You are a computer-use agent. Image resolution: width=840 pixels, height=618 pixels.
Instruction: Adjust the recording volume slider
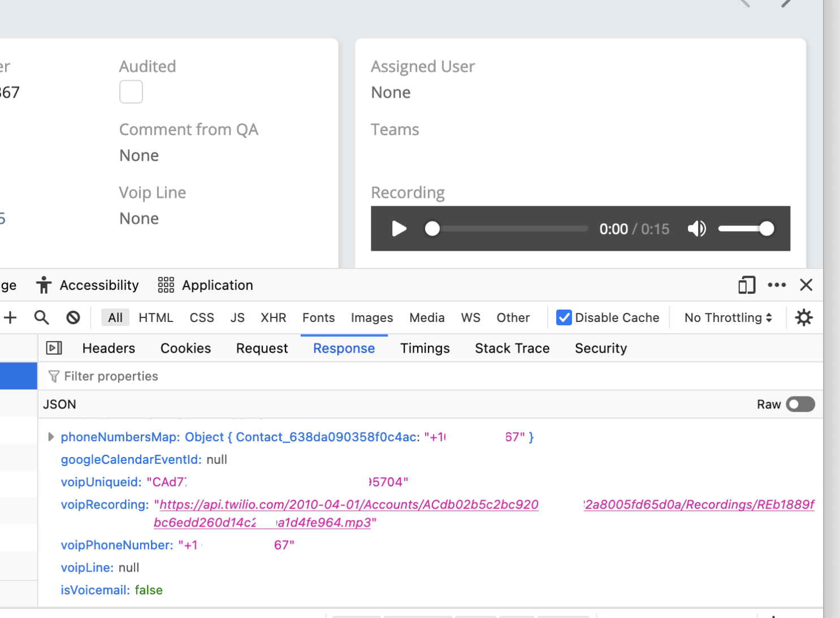[746, 229]
